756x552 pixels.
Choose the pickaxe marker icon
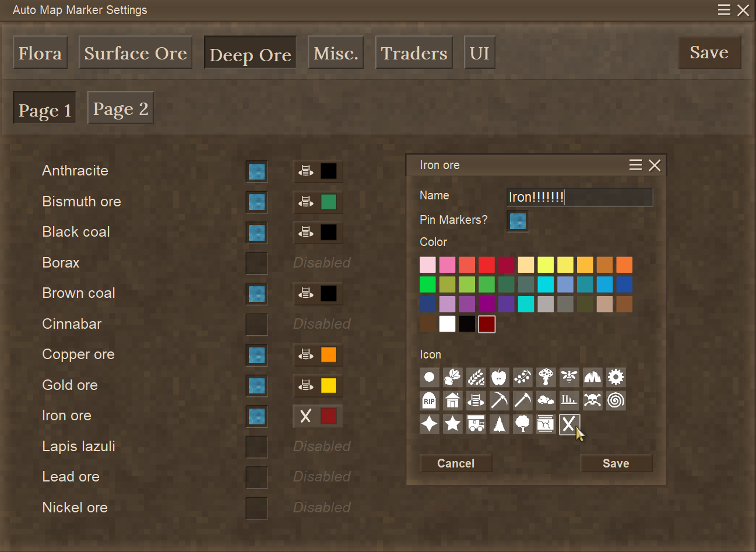500,400
